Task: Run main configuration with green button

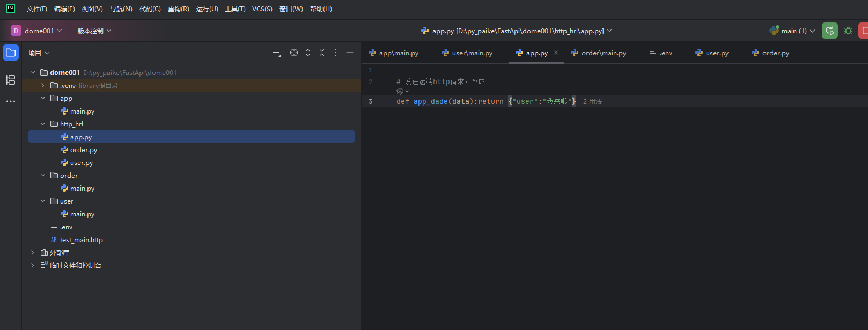Action: point(830,31)
